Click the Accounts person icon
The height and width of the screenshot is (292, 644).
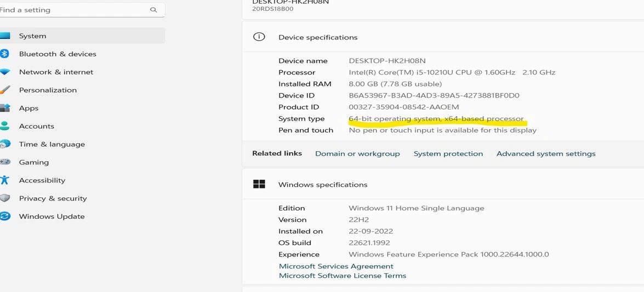(4, 126)
